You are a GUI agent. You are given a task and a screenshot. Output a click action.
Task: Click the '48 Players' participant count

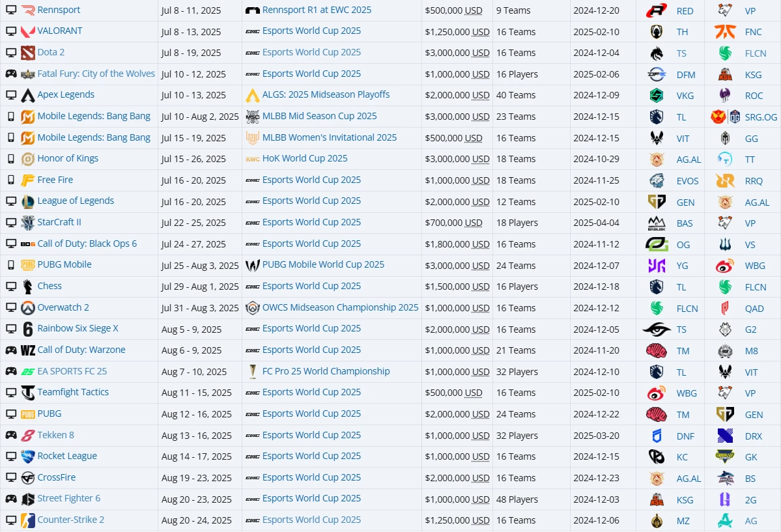click(517, 499)
